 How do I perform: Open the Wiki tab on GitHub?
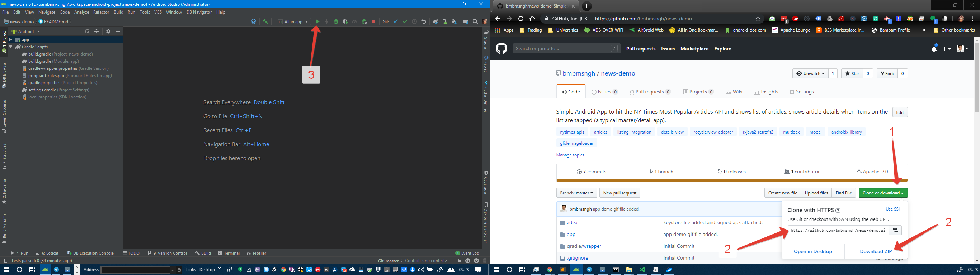(x=734, y=92)
